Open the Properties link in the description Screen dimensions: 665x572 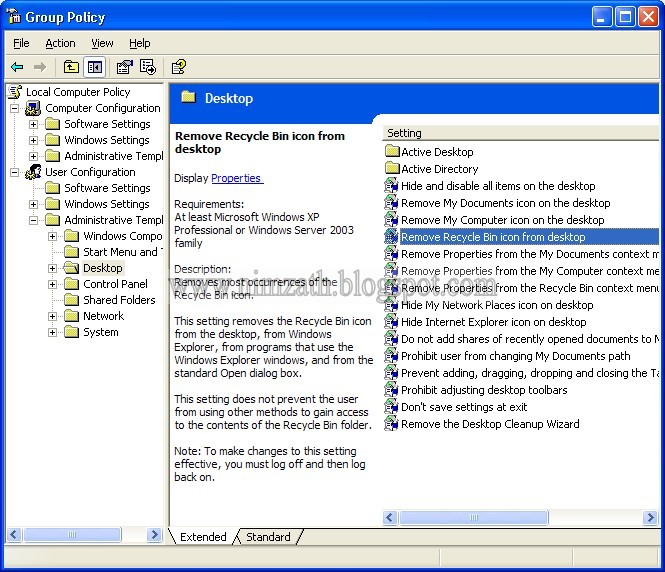237,178
